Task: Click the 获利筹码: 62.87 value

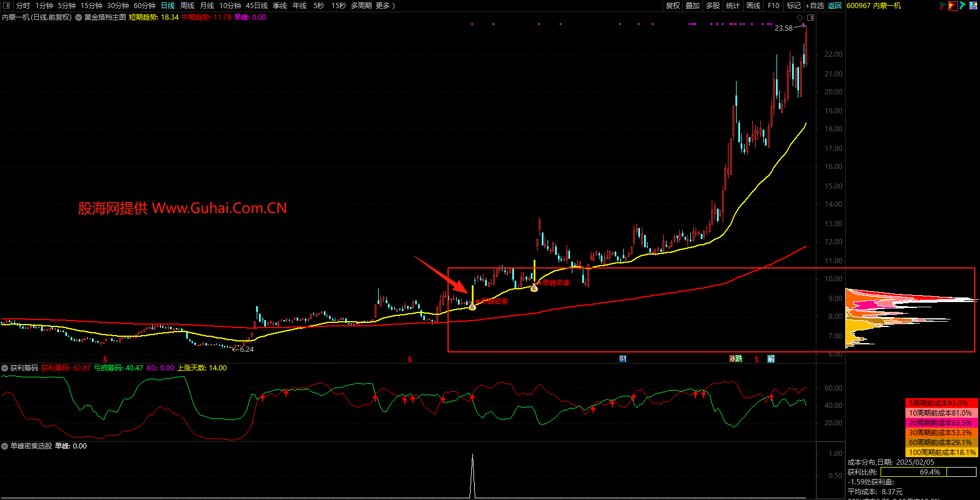Action: click(66, 368)
